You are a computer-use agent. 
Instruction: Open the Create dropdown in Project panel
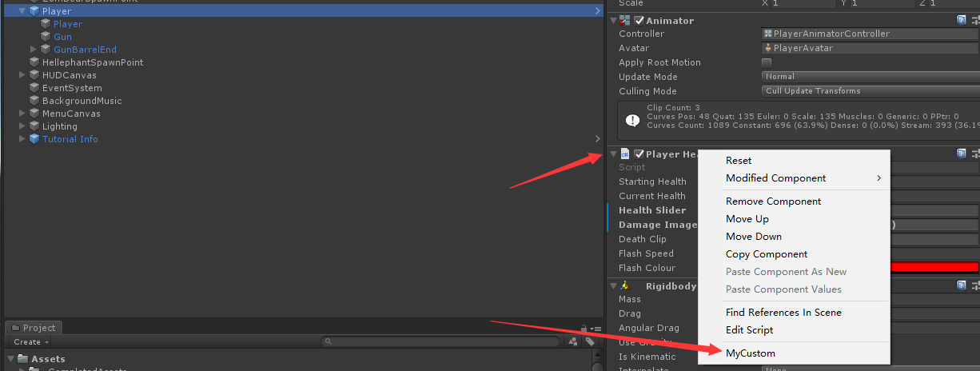click(x=31, y=341)
